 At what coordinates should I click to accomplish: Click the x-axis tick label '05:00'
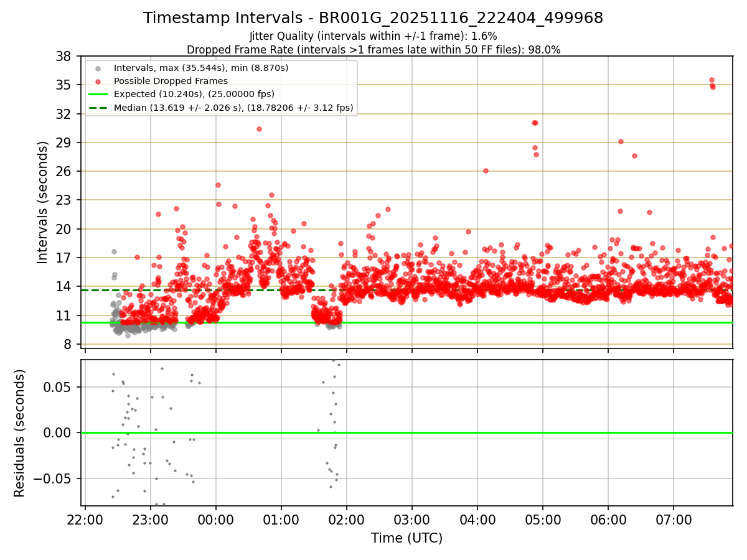pos(543,519)
